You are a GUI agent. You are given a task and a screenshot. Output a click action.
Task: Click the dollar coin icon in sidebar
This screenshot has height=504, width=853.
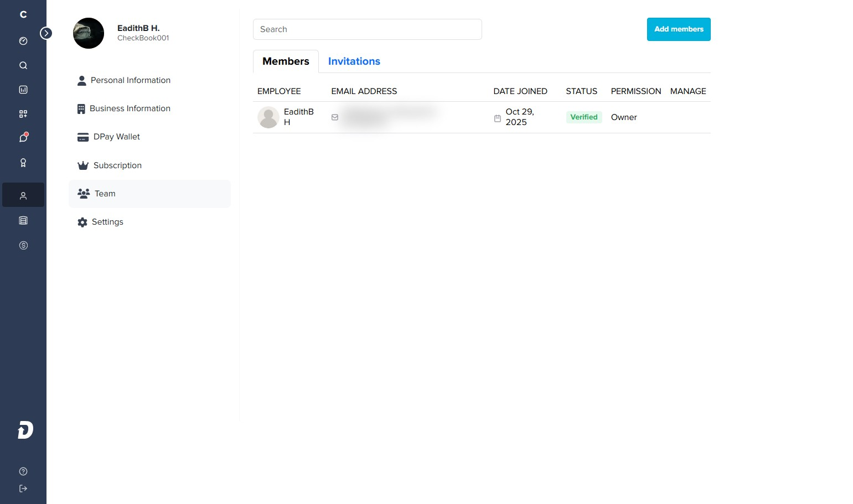(23, 246)
